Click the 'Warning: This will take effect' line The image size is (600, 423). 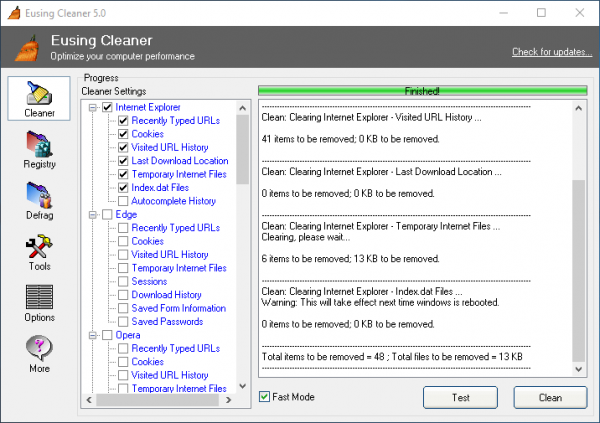(x=380, y=302)
